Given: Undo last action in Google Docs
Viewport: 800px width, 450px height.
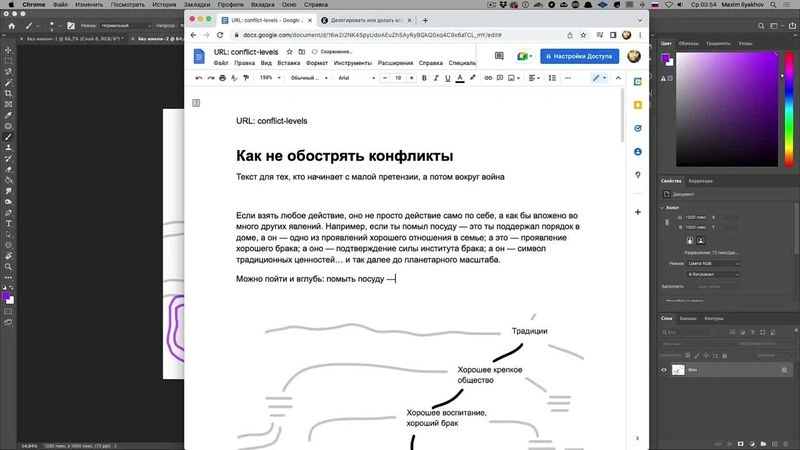Looking at the screenshot, I should click(199, 78).
